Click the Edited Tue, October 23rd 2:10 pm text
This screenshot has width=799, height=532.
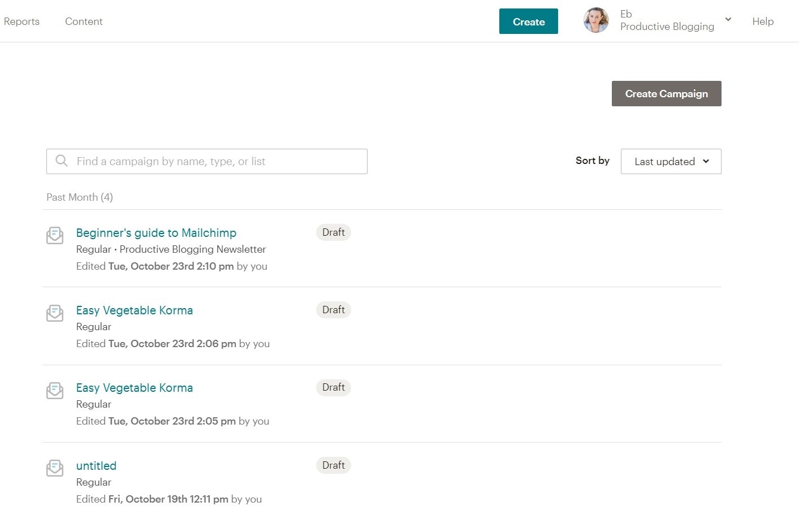[x=172, y=266]
